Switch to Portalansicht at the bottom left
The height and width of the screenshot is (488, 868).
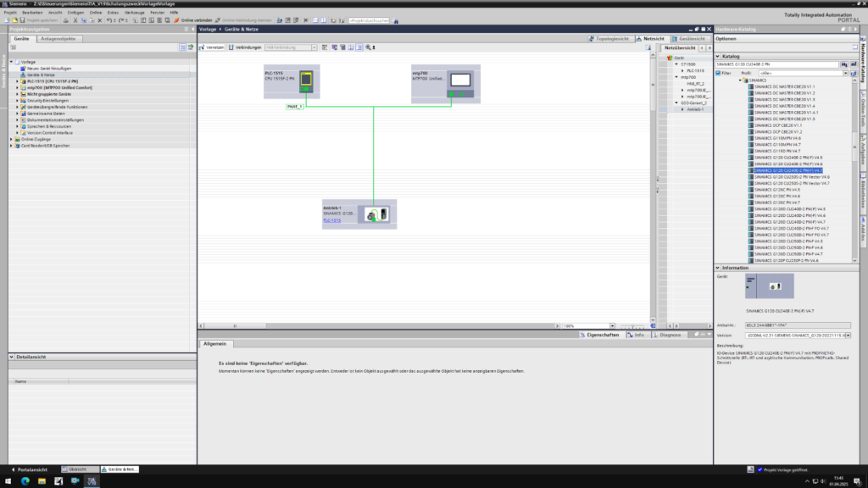tap(30, 469)
